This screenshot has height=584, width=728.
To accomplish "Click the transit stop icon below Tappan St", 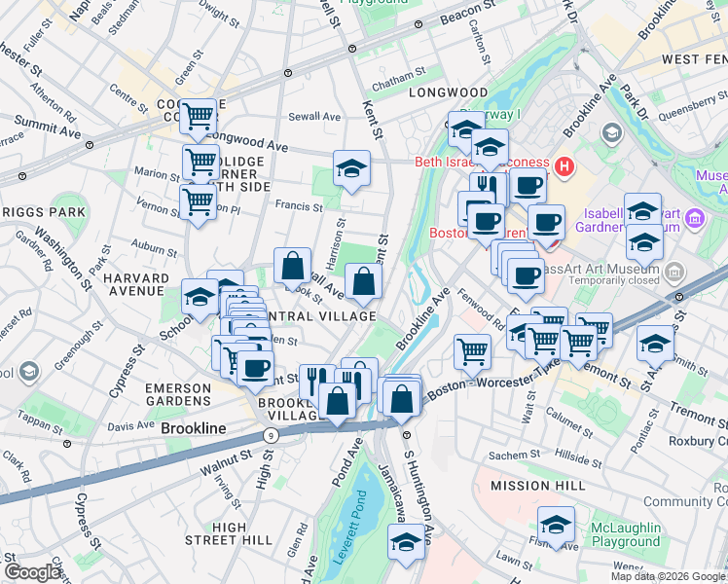I will click(67, 444).
